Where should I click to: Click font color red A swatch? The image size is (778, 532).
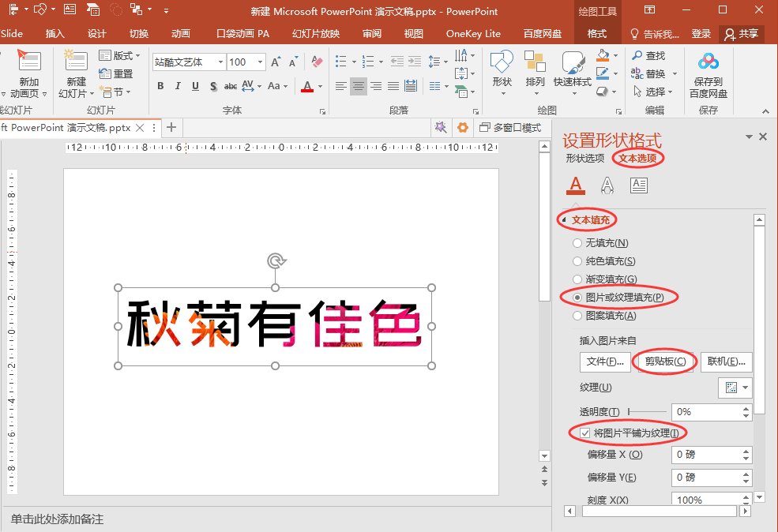tap(307, 86)
